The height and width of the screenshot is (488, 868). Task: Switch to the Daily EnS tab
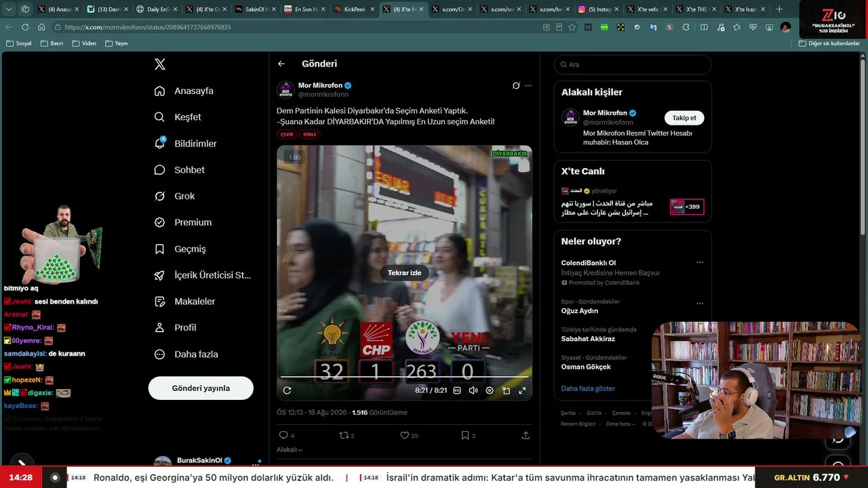tap(157, 9)
